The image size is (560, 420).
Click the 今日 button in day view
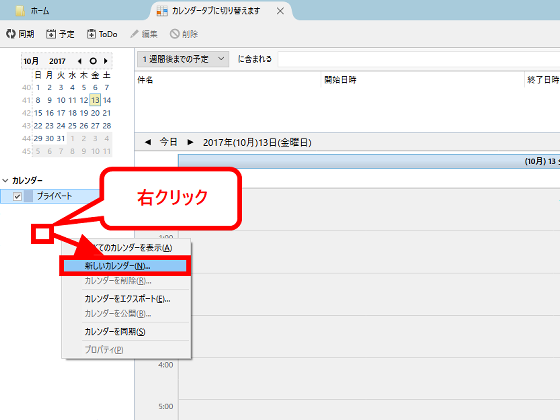click(169, 142)
